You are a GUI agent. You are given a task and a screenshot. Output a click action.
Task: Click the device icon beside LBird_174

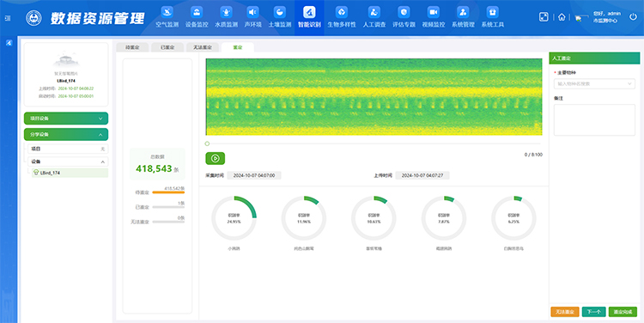(36, 173)
